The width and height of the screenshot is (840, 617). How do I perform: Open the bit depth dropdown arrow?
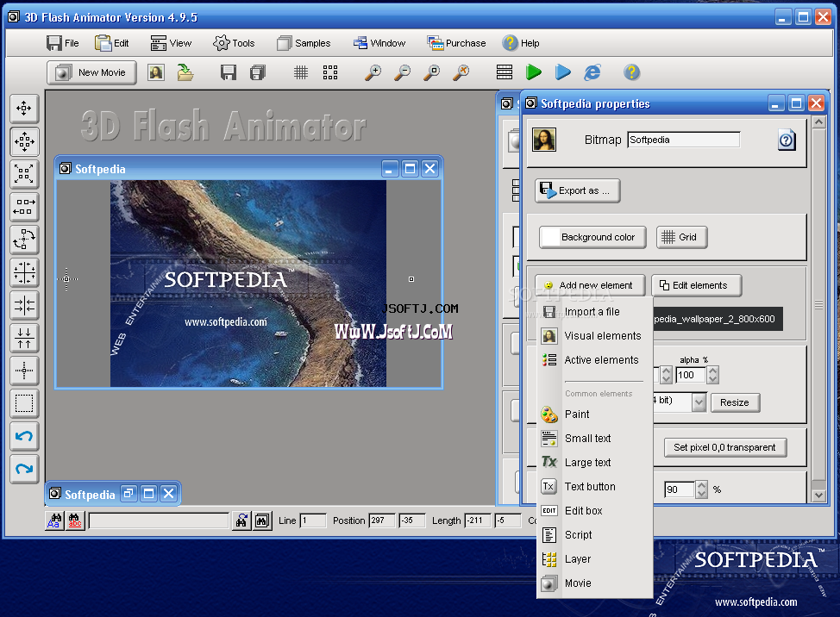[x=699, y=402]
